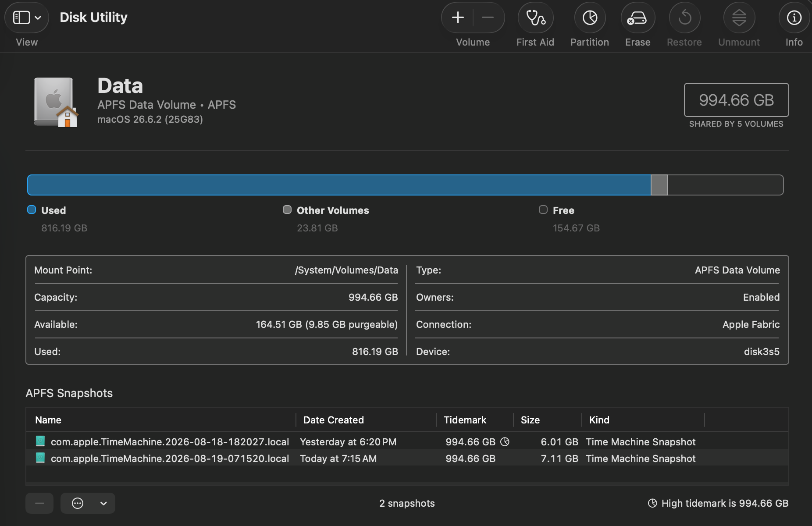812x526 pixels.
Task: Click the device value disk3s5
Action: coord(762,352)
